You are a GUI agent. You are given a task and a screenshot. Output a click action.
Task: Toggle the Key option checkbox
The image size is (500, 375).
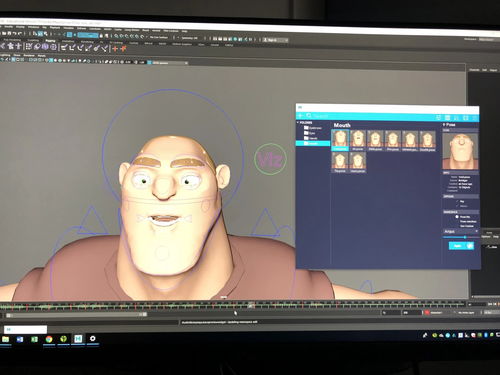[x=458, y=201]
